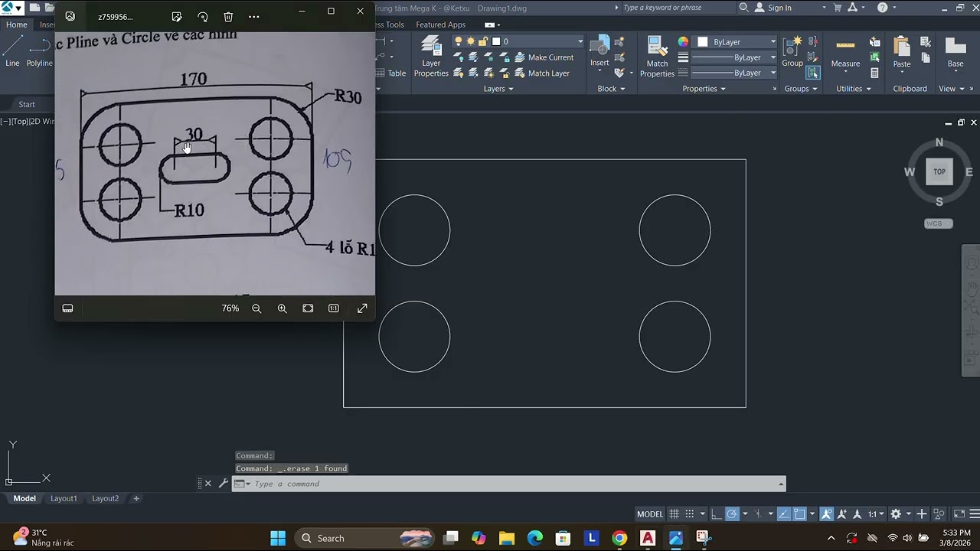
Task: Click the white ByLayer color swatch
Action: coord(702,42)
